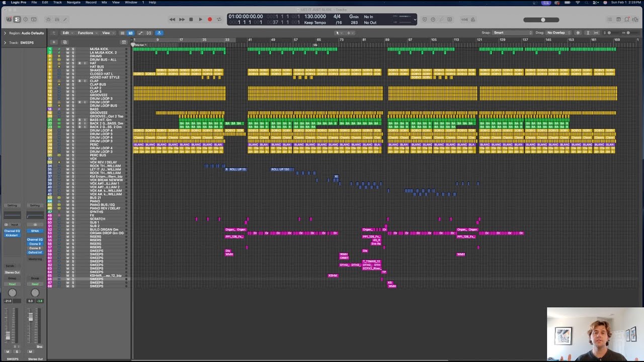Viewport: 644px width, 362px height.
Task: Expand the Region: Audio Defaults disclosure triangle
Action: 5,33
